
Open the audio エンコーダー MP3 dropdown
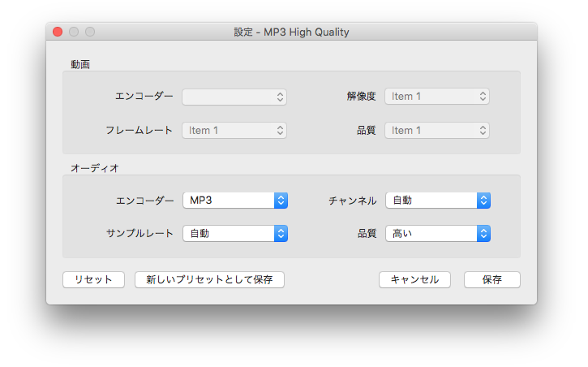235,201
